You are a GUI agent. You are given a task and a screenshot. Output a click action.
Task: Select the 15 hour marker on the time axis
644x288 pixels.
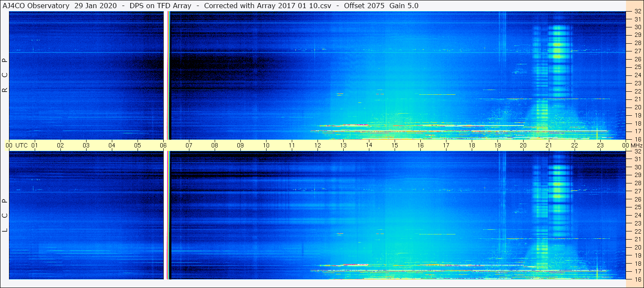(x=395, y=145)
